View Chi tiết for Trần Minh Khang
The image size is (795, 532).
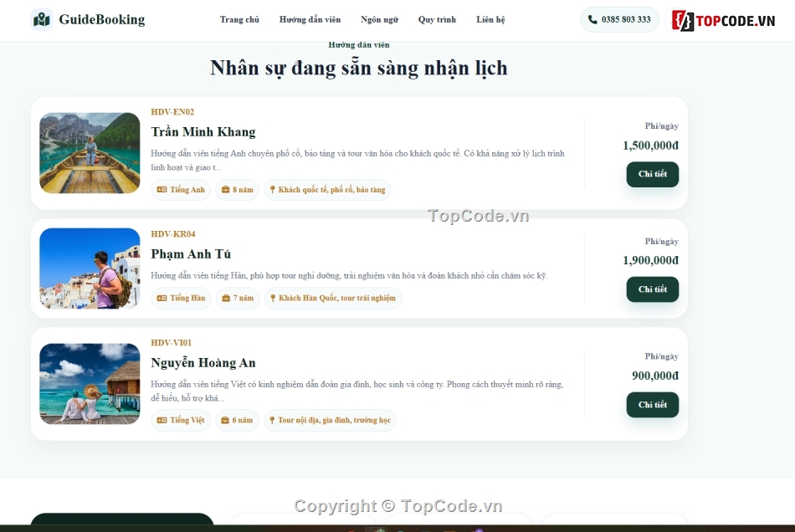tap(652, 174)
